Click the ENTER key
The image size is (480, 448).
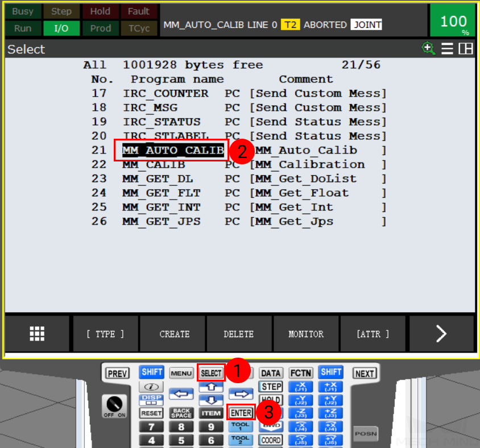point(241,413)
